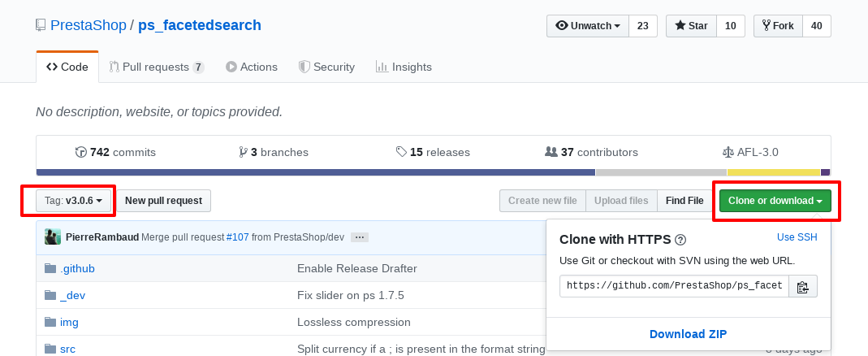Open the AFL-3.0 license
This screenshot has height=356, width=868.
(750, 152)
